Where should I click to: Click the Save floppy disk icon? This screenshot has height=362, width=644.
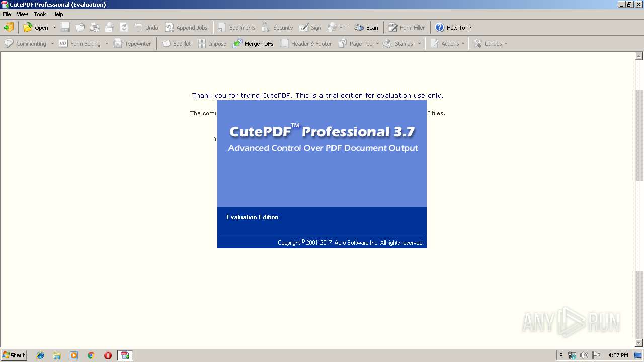(x=66, y=28)
